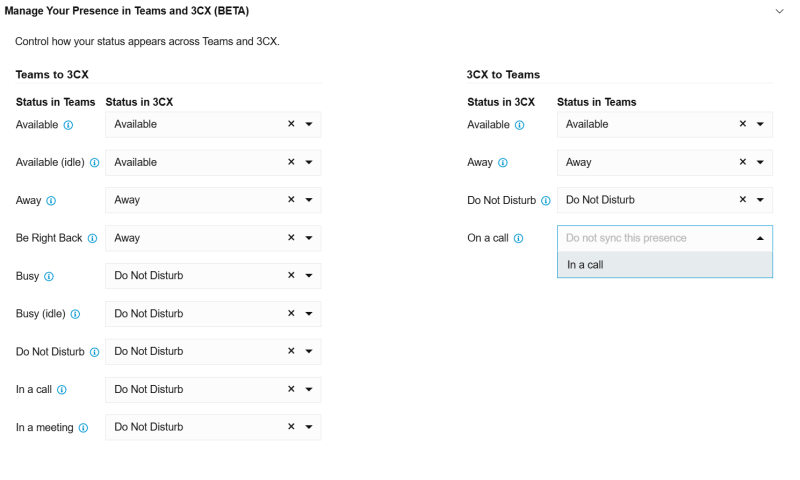The height and width of the screenshot is (480, 800).
Task: Collapse the open On a call dropdown
Action: (760, 238)
